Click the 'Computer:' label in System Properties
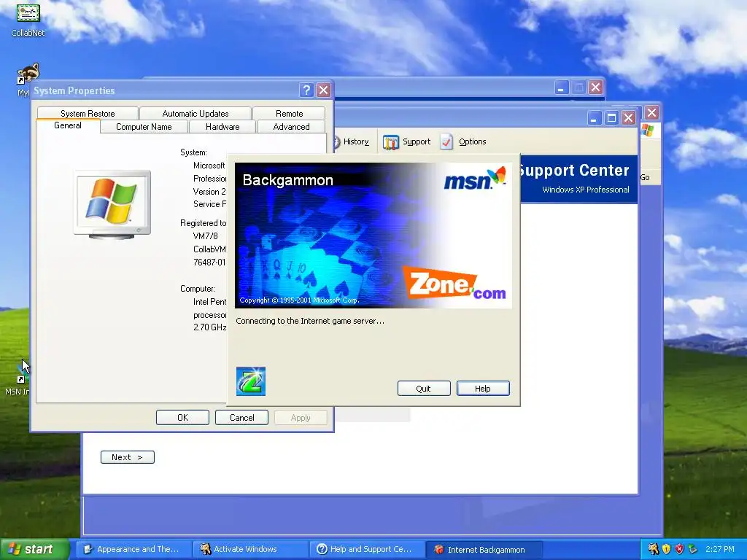747x560 pixels. [x=197, y=289]
